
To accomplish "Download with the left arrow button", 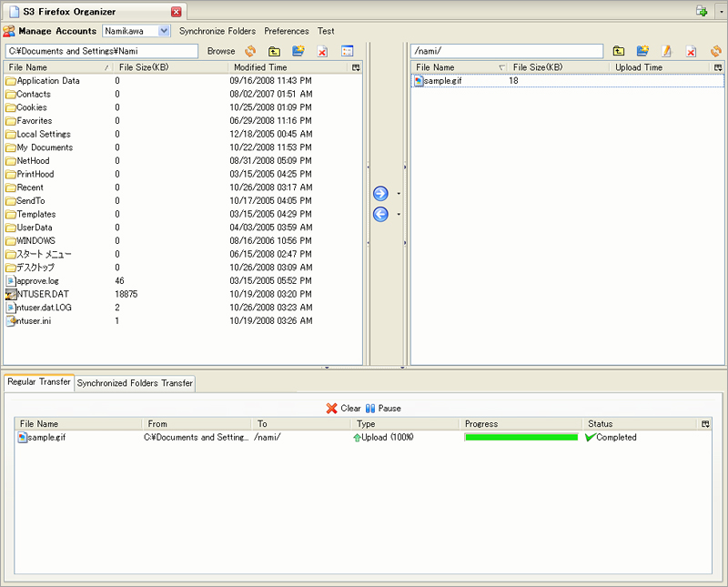I will (x=380, y=214).
